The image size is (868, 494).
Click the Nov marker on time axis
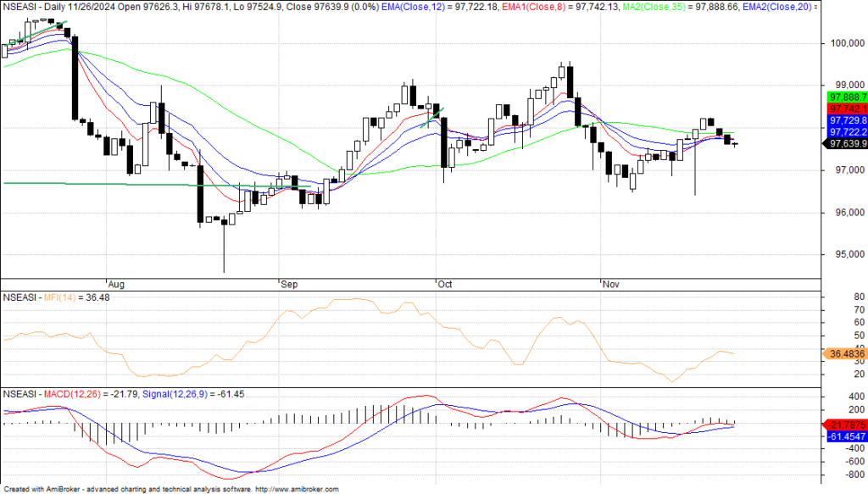[x=610, y=285]
